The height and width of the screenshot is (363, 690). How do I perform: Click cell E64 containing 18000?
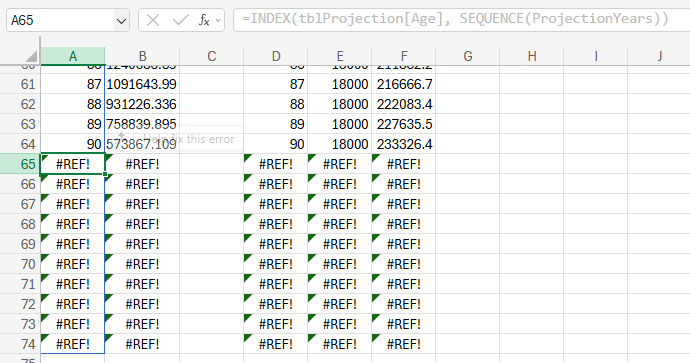(x=340, y=144)
